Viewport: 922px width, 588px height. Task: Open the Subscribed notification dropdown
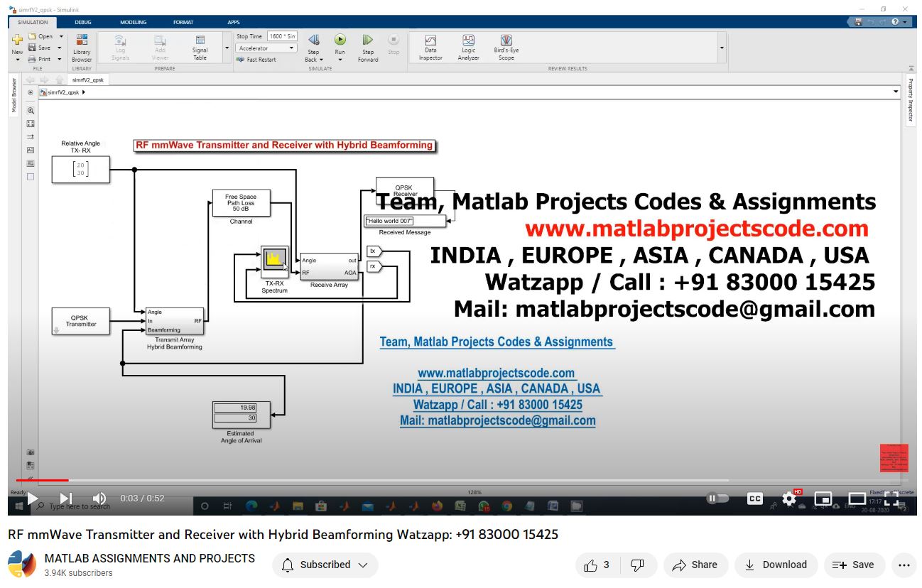[x=325, y=565]
